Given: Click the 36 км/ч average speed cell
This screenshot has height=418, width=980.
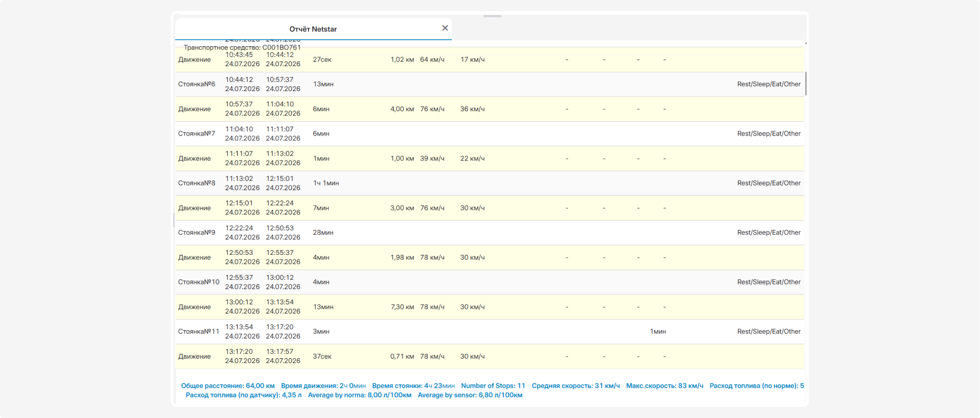Looking at the screenshot, I should pyautogui.click(x=473, y=109).
